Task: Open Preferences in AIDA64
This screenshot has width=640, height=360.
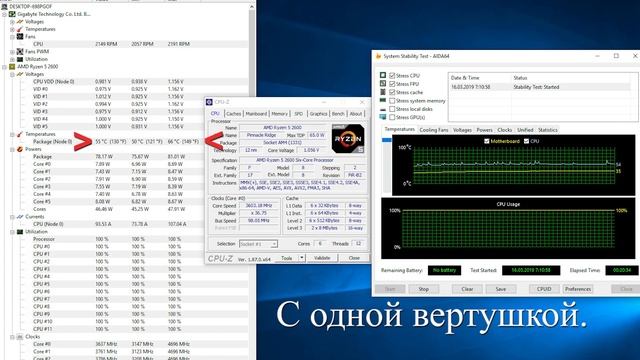Action: click(x=578, y=289)
